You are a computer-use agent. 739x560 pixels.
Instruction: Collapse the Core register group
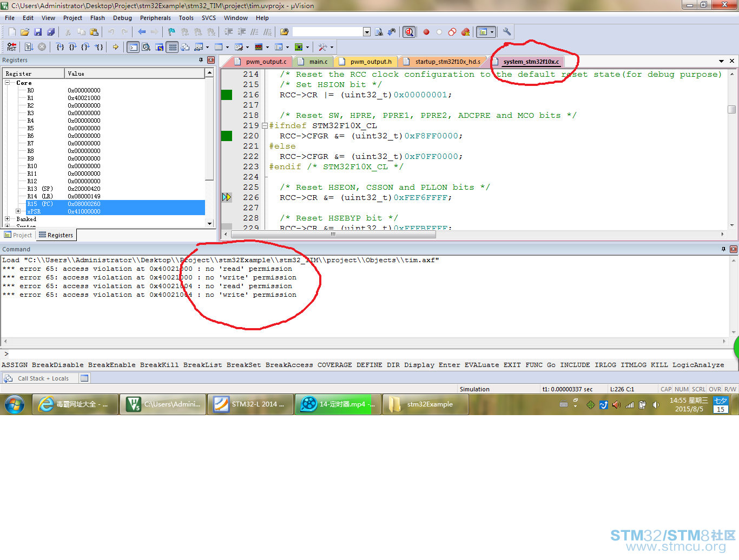[x=8, y=83]
